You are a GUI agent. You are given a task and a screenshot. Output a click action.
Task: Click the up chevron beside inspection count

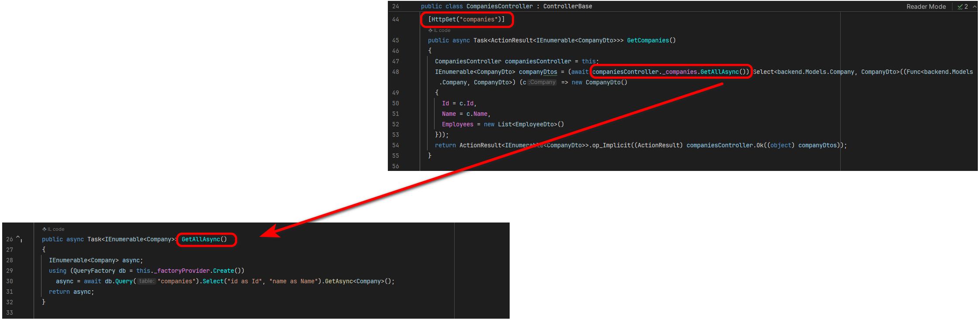click(x=974, y=7)
